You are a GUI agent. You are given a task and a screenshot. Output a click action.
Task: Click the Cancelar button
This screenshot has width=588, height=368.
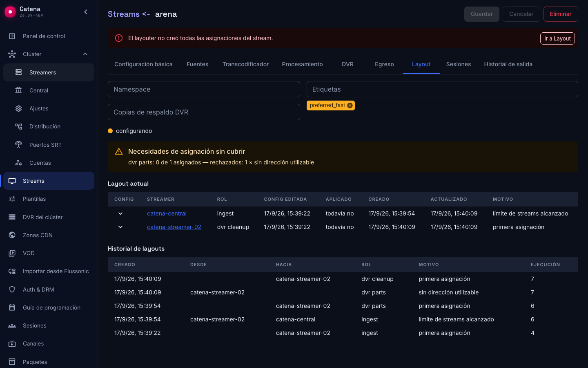click(521, 14)
